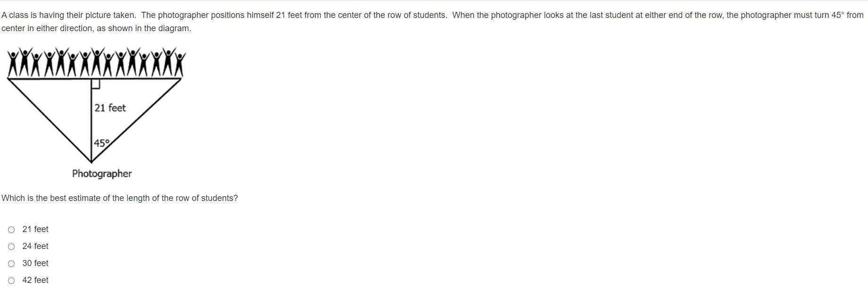Image resolution: width=868 pixels, height=291 pixels.
Task: Click the '42 feet' answer option text
Action: click(35, 280)
